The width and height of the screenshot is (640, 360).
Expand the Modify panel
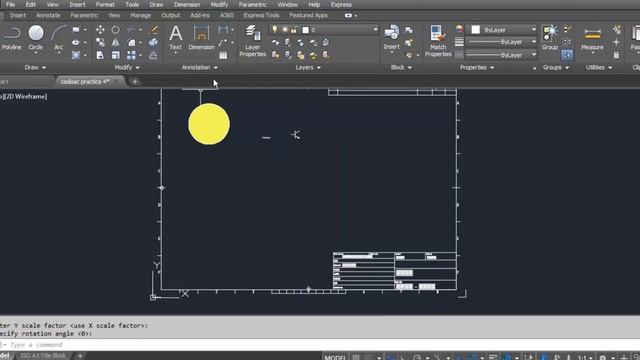(x=127, y=67)
